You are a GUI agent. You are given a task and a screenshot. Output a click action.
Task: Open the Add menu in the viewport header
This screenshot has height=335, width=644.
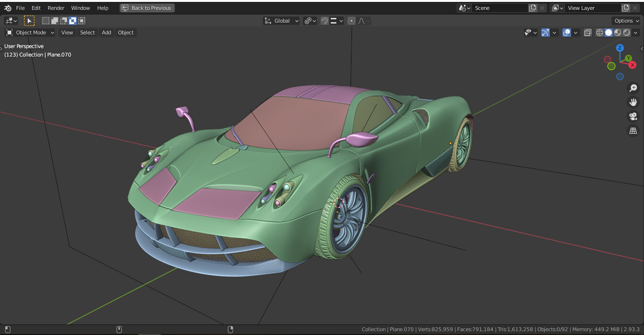point(106,32)
